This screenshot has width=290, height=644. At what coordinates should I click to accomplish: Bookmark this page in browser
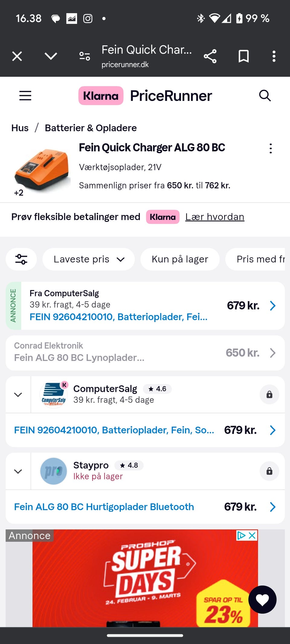point(243,56)
